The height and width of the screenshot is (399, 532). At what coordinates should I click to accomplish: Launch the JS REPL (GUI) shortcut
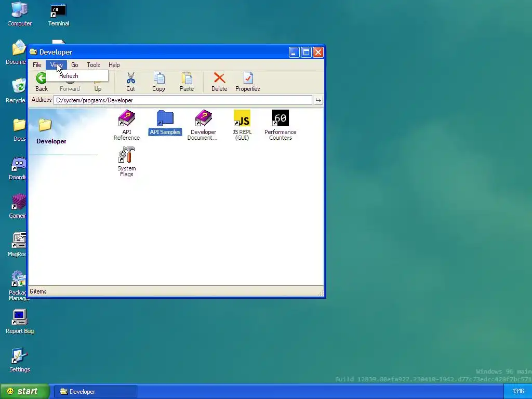coord(242,125)
